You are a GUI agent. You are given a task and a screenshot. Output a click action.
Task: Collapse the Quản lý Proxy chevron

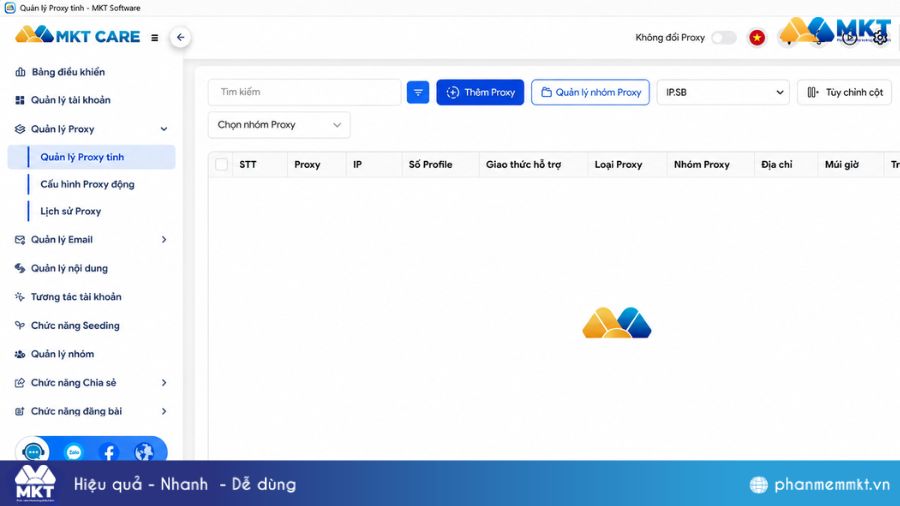coord(164,129)
